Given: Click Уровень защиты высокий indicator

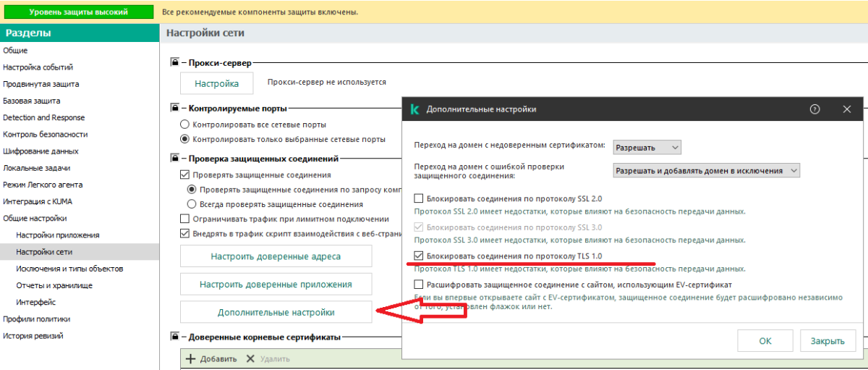Looking at the screenshot, I should point(78,12).
